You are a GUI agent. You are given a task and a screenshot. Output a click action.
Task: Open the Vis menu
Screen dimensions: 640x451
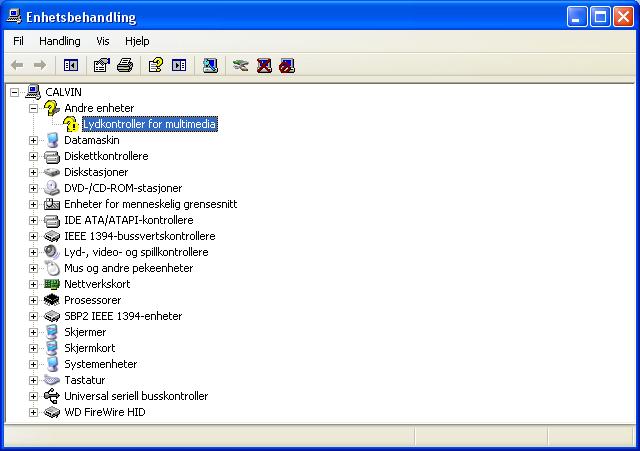tap(103, 41)
